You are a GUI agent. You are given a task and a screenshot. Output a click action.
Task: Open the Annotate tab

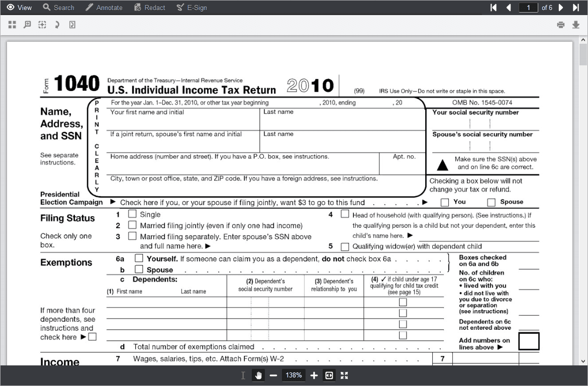click(x=104, y=8)
